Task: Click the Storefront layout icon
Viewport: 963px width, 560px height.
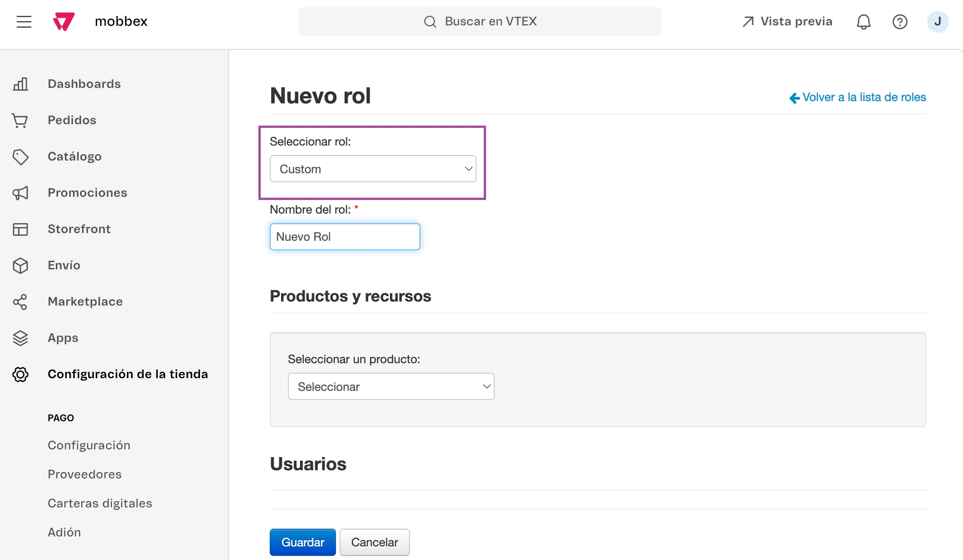Action: point(20,229)
